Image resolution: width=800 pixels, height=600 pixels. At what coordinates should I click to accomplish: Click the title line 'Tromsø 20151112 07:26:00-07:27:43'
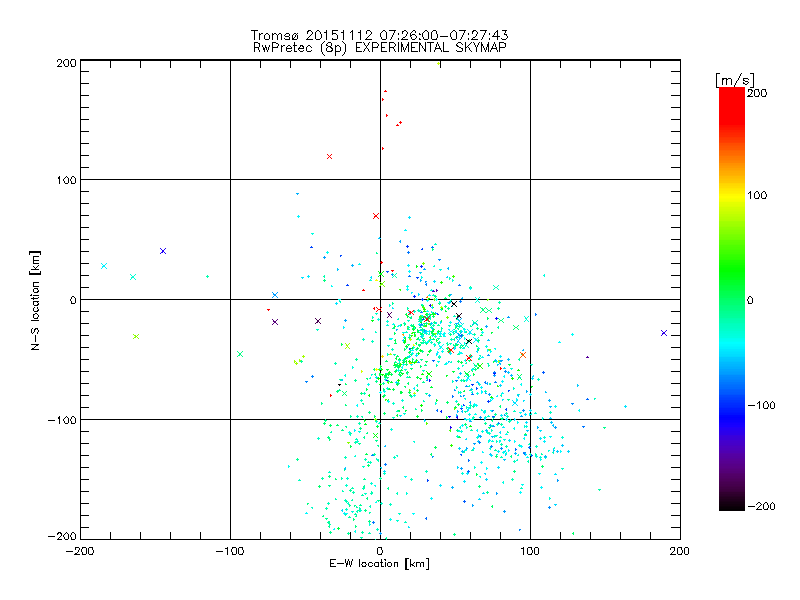[x=379, y=35]
